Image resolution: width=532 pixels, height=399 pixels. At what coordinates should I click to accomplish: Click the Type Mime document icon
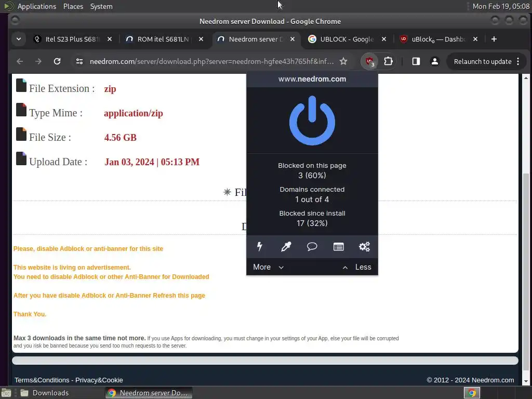point(21,110)
